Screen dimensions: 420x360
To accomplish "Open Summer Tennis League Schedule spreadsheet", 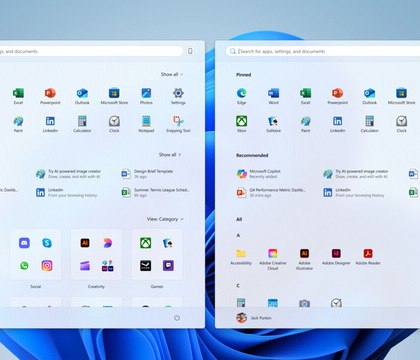I will pos(156,192).
